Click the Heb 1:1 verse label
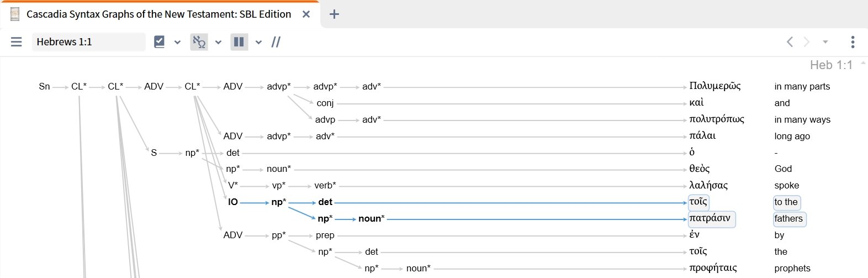 click(831, 65)
